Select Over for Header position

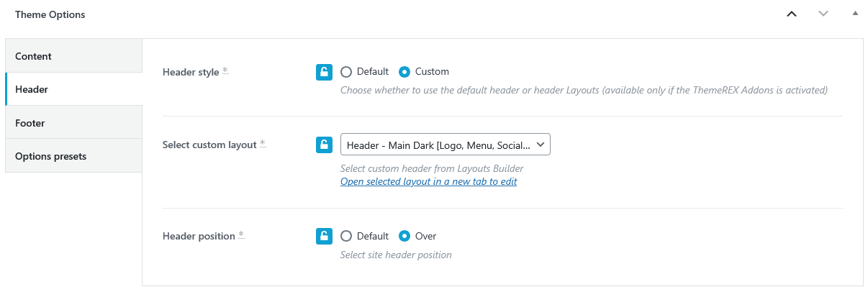pos(404,236)
